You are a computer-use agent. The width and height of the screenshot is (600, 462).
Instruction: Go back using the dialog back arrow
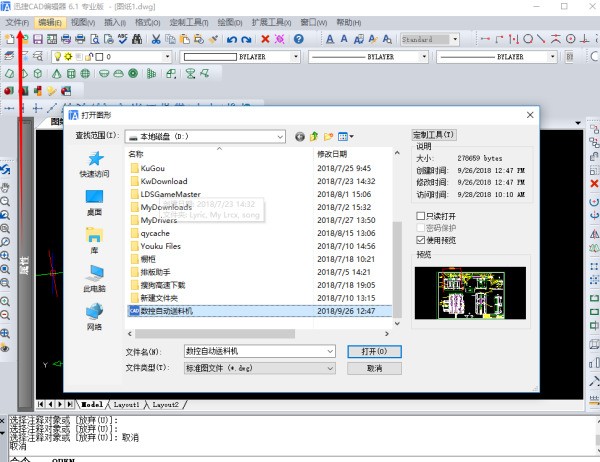coord(299,135)
